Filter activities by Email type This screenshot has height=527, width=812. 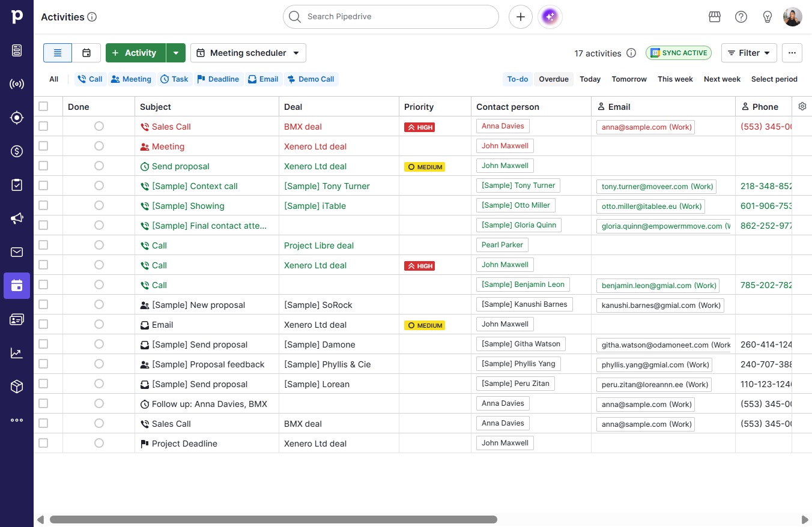pyautogui.click(x=263, y=79)
